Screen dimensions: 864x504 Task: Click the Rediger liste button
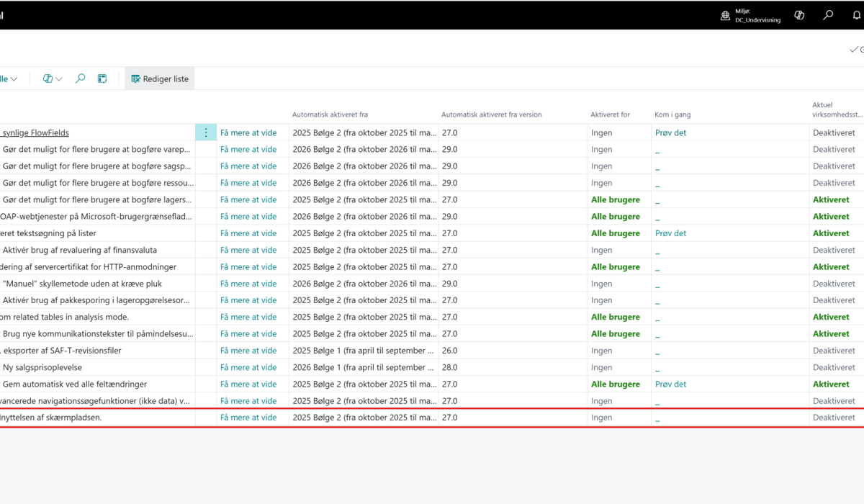160,78
